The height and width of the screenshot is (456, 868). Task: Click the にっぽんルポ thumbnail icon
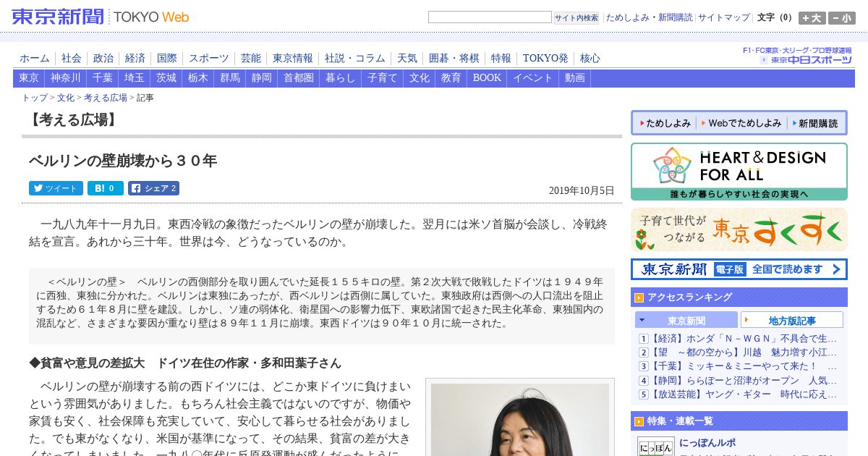click(x=655, y=447)
